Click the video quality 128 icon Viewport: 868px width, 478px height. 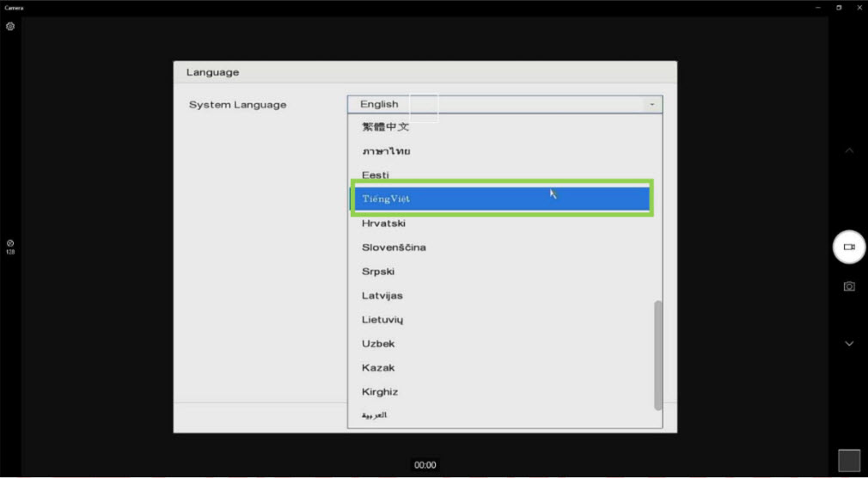coord(10,245)
